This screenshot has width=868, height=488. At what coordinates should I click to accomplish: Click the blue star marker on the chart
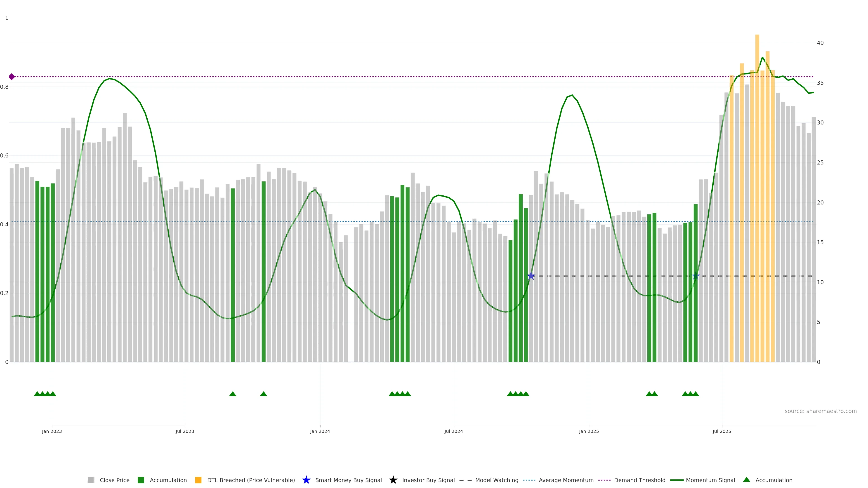531,276
